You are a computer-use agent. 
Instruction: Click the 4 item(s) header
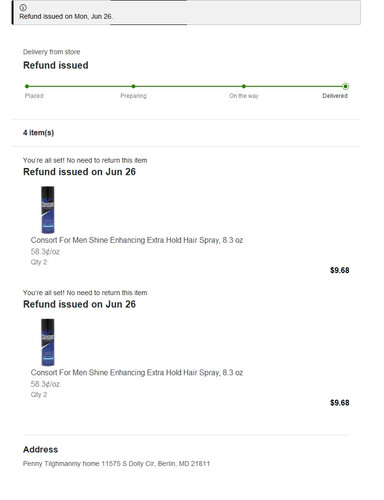click(38, 133)
